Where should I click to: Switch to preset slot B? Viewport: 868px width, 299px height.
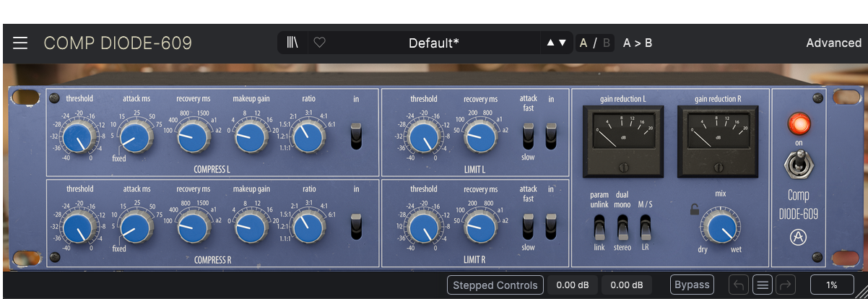pyautogui.click(x=607, y=43)
